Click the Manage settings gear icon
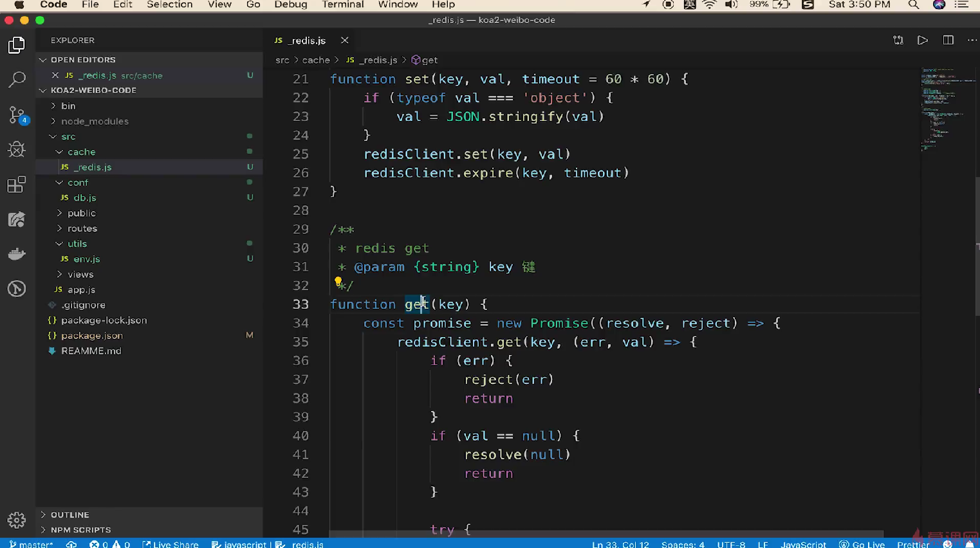The height and width of the screenshot is (548, 980). (x=17, y=520)
